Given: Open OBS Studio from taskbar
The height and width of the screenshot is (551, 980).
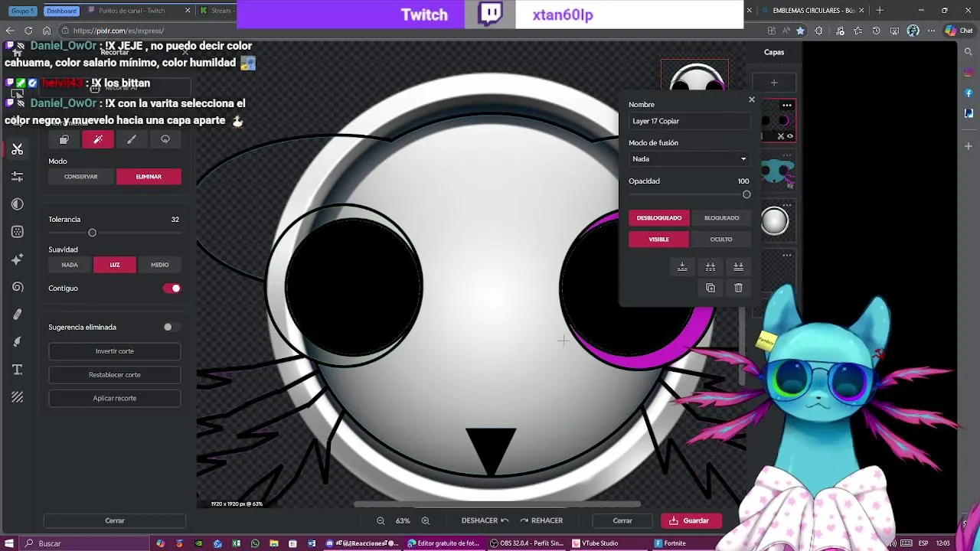Looking at the screenshot, I should 527,543.
